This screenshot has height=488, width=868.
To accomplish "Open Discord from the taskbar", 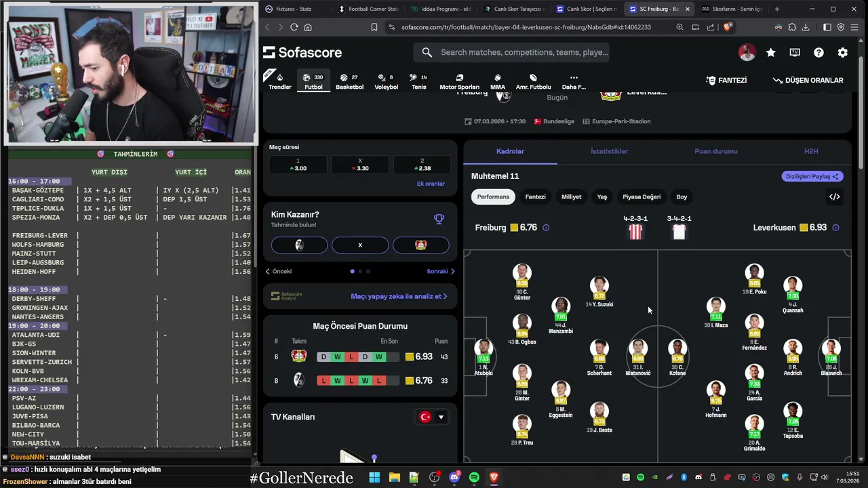I will pyautogui.click(x=454, y=477).
